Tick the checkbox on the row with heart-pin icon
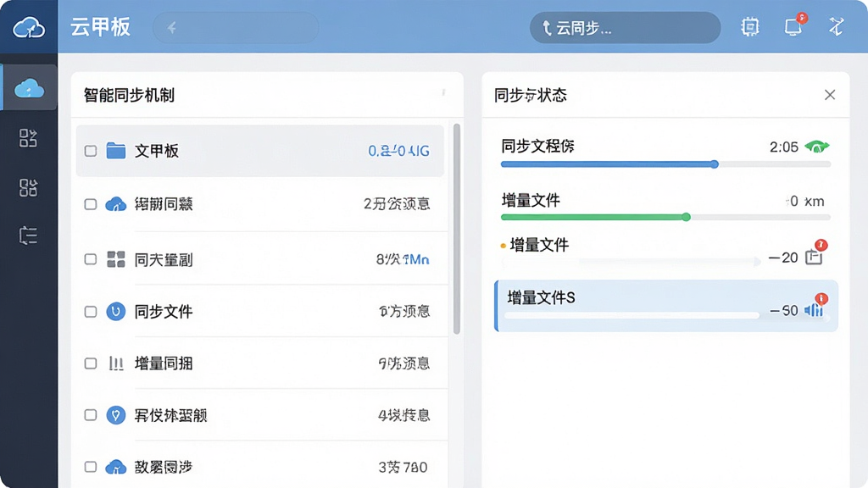The height and width of the screenshot is (488, 868). point(91,415)
